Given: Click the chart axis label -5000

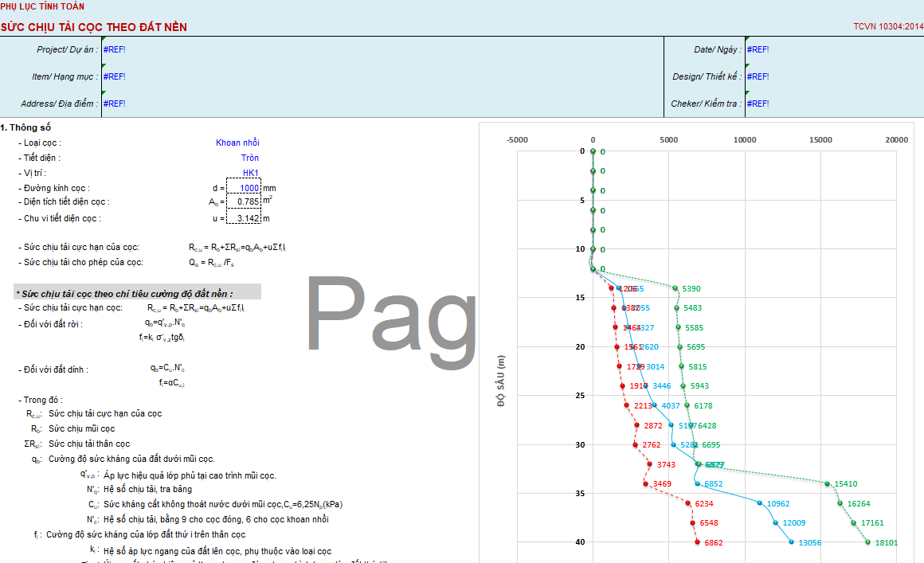Looking at the screenshot, I should click(517, 139).
